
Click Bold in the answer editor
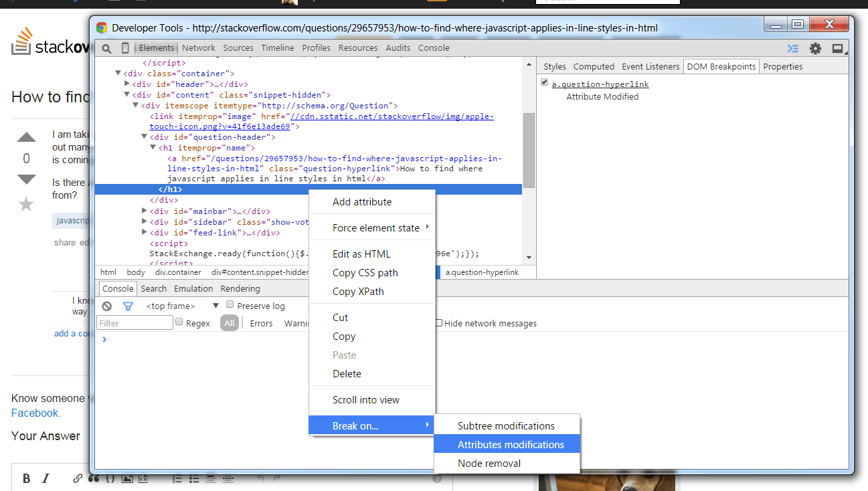tap(27, 478)
